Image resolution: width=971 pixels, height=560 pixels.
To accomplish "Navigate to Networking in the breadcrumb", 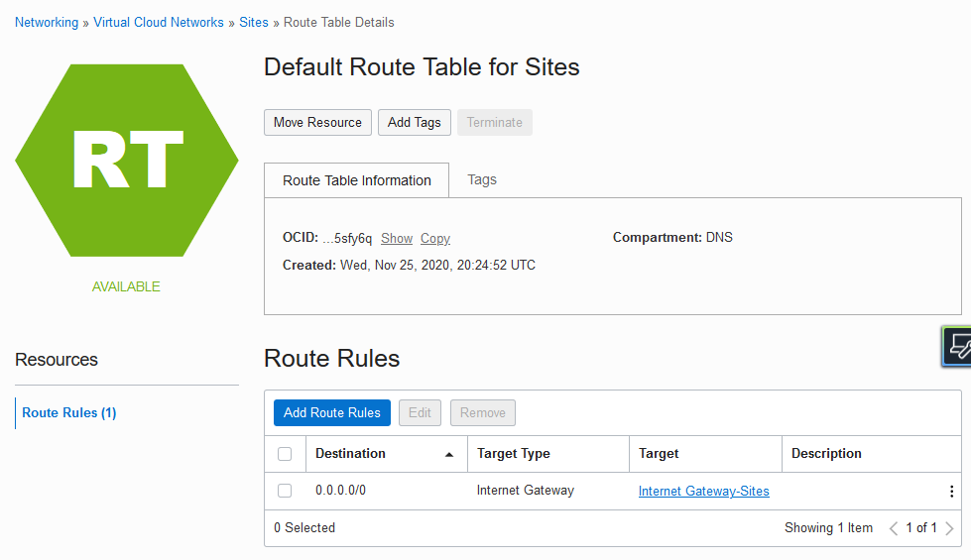I will 47,22.
